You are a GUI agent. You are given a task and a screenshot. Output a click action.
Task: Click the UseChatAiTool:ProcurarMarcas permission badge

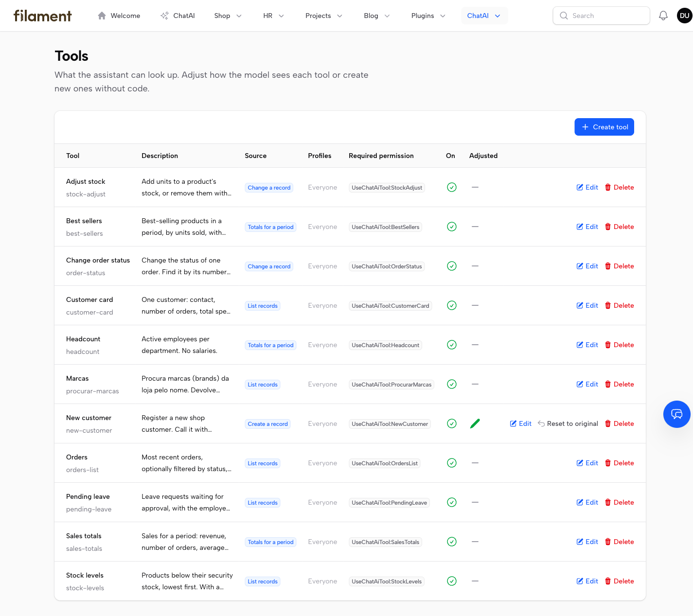tap(391, 385)
